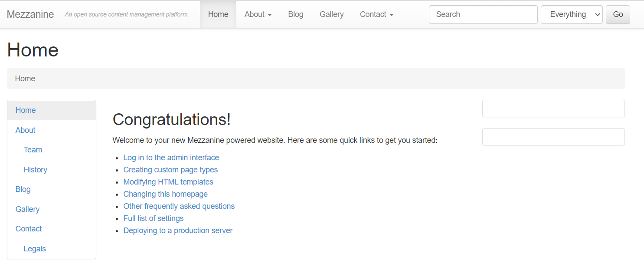This screenshot has width=644, height=277.
Task: Follow Changing this homepage link
Action: click(x=165, y=194)
